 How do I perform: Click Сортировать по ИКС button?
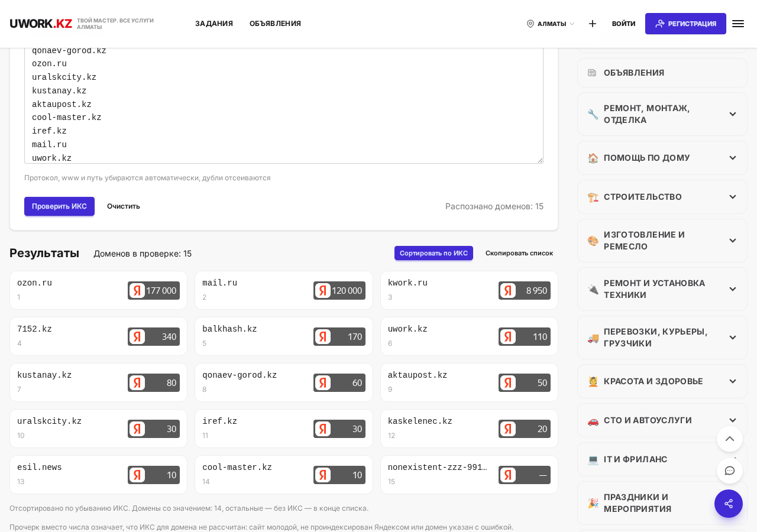click(434, 253)
